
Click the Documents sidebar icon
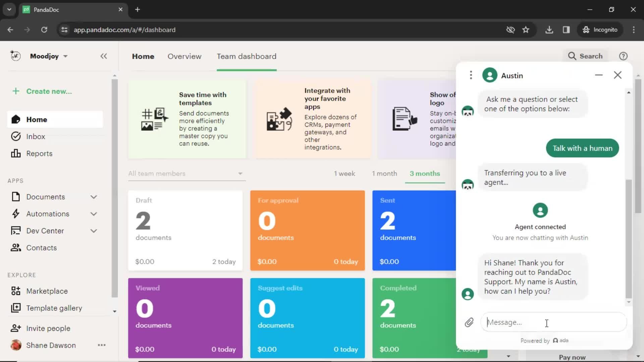15,197
